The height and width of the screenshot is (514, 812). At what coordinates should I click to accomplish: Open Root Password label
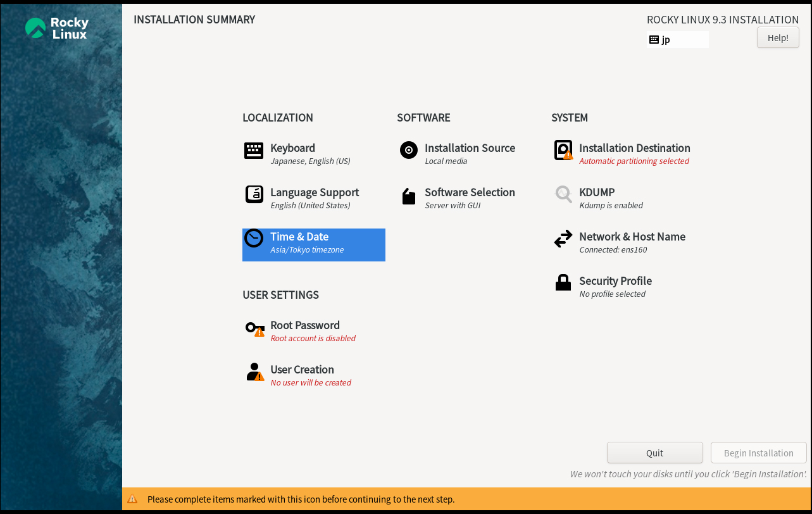pyautogui.click(x=305, y=325)
